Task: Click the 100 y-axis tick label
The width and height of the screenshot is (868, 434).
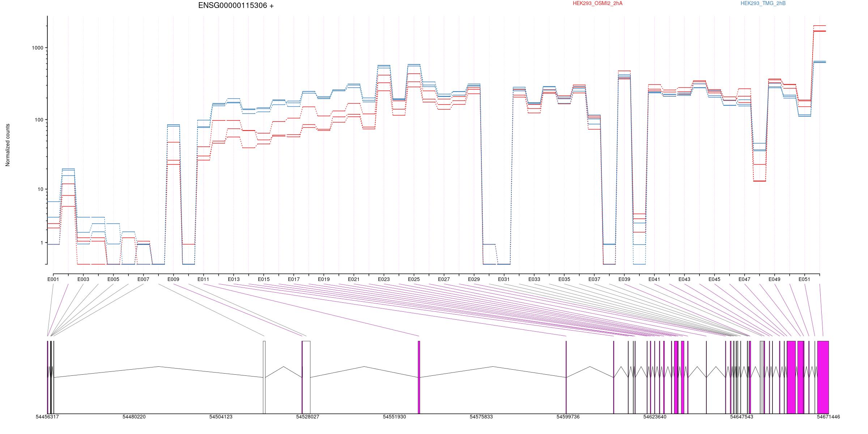Action: click(39, 120)
